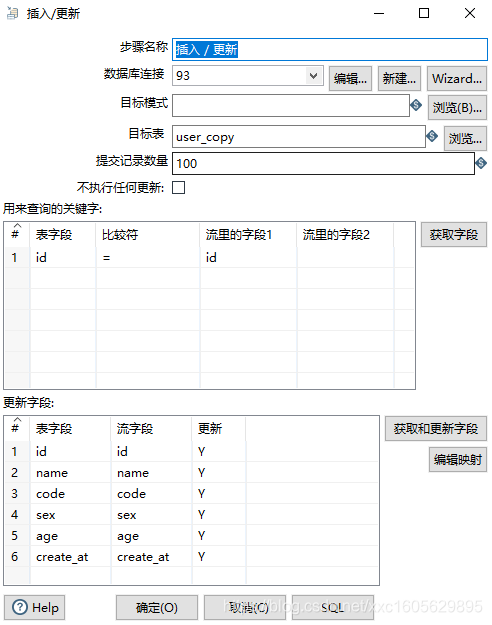Click the 流里的字段1 column header
The height and width of the screenshot is (625, 492).
click(x=248, y=234)
